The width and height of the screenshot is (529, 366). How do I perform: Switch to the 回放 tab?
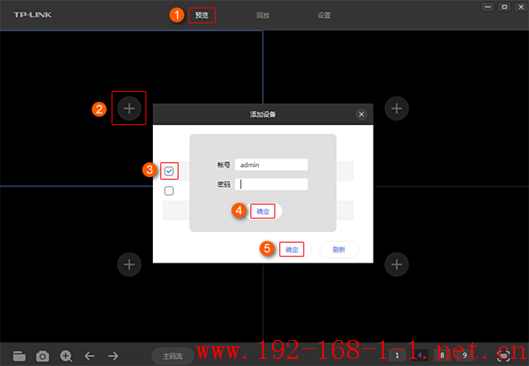263,15
